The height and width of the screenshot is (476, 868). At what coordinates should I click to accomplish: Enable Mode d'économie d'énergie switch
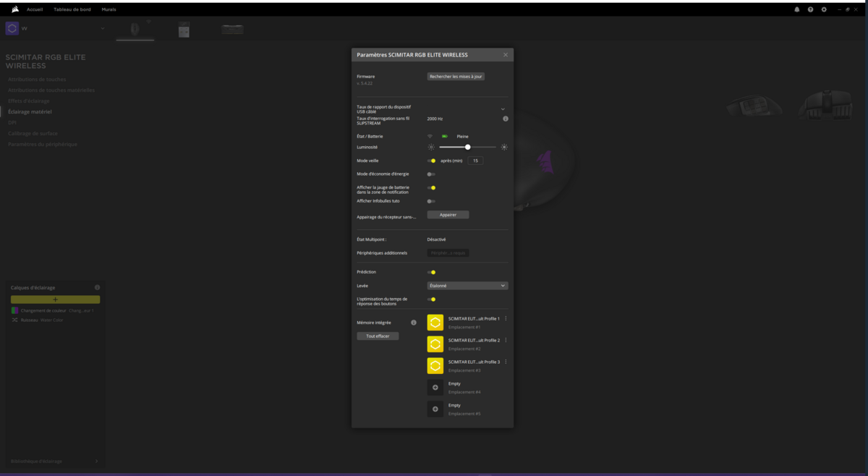(431, 174)
